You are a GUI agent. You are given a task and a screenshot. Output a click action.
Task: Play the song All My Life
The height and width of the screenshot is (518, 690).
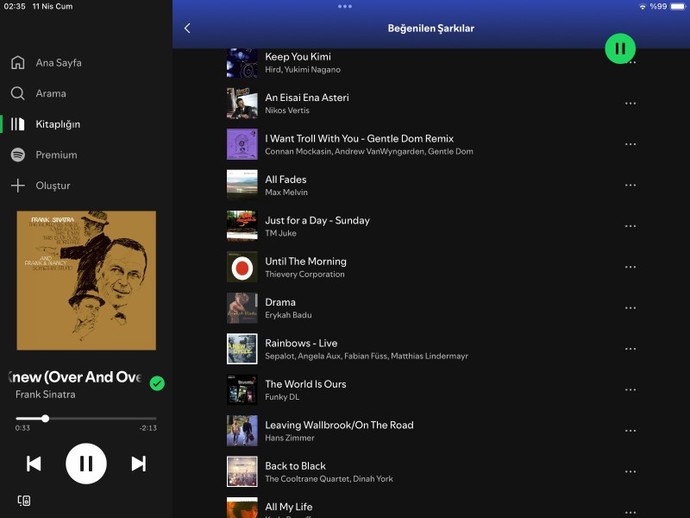pos(431,506)
